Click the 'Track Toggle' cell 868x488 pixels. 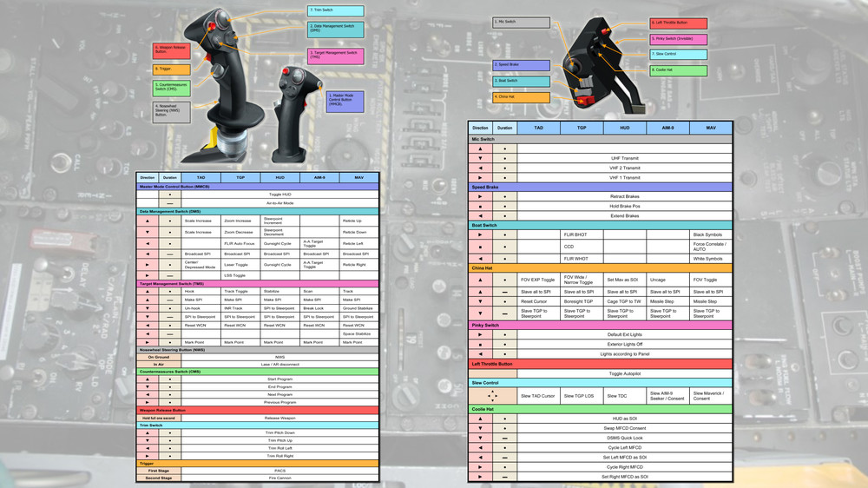[x=240, y=292]
